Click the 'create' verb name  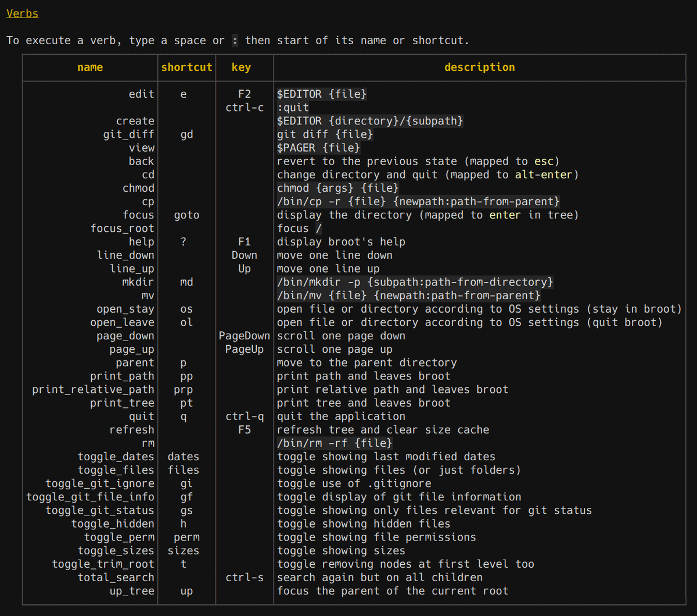(x=135, y=121)
